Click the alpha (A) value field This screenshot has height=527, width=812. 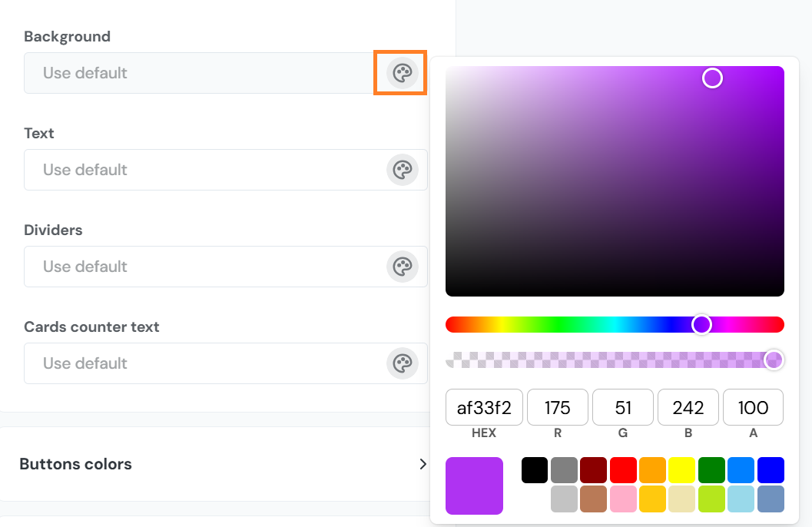[x=753, y=407]
